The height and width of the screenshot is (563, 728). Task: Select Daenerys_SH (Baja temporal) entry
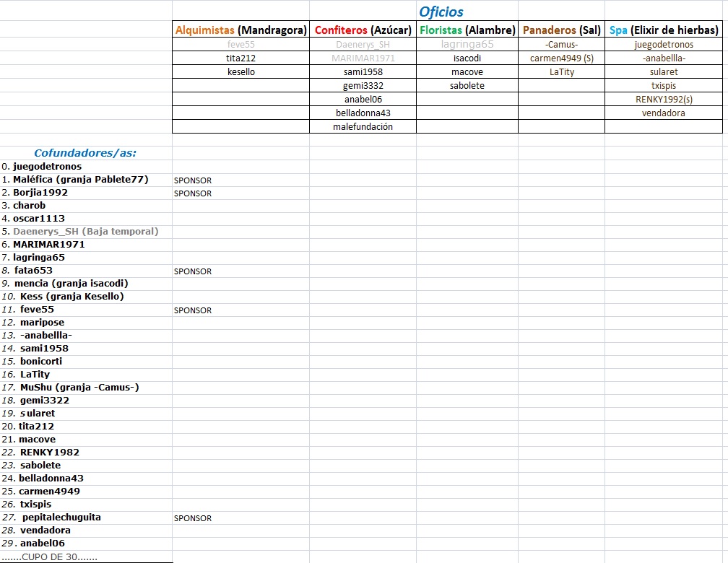(85, 232)
